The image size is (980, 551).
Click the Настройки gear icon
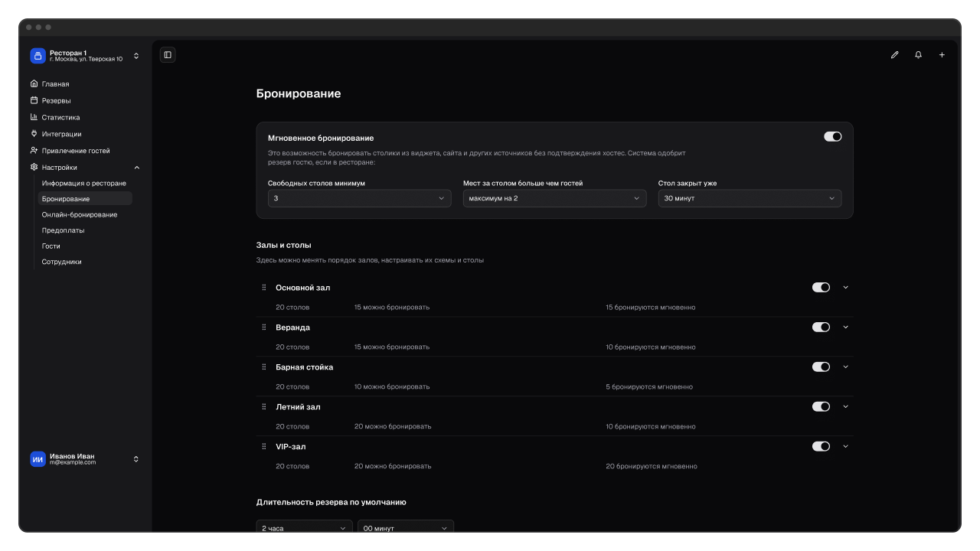point(34,168)
